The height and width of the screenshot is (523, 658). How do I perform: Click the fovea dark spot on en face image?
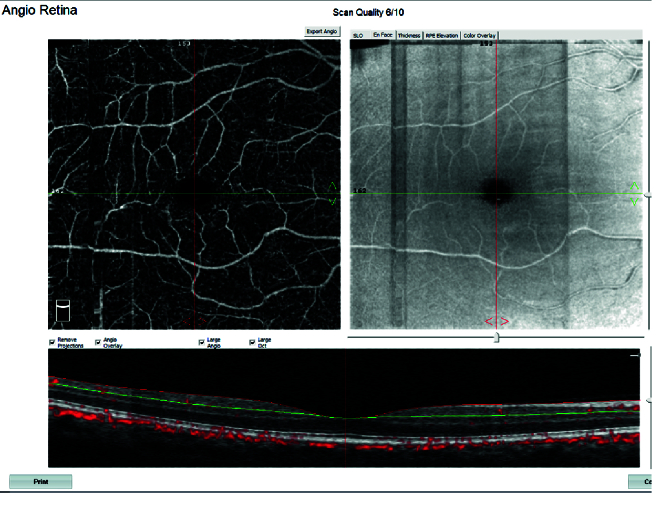pyautogui.click(x=496, y=191)
